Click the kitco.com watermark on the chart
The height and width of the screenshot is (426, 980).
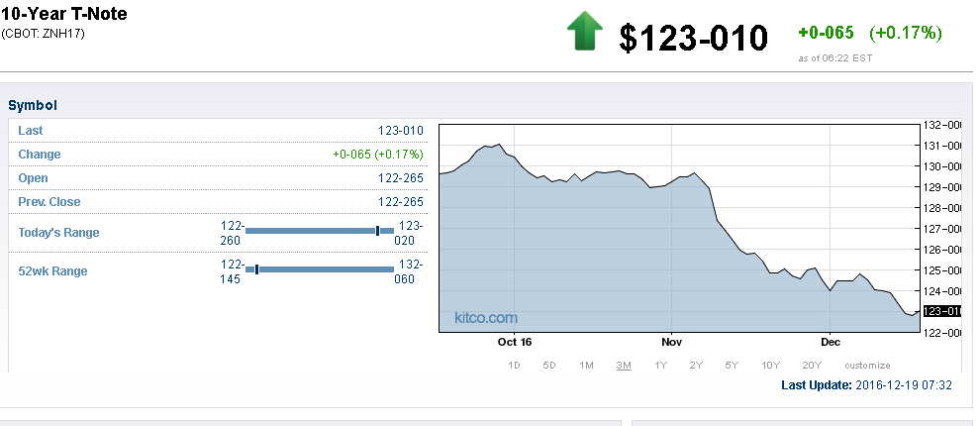coord(485,318)
